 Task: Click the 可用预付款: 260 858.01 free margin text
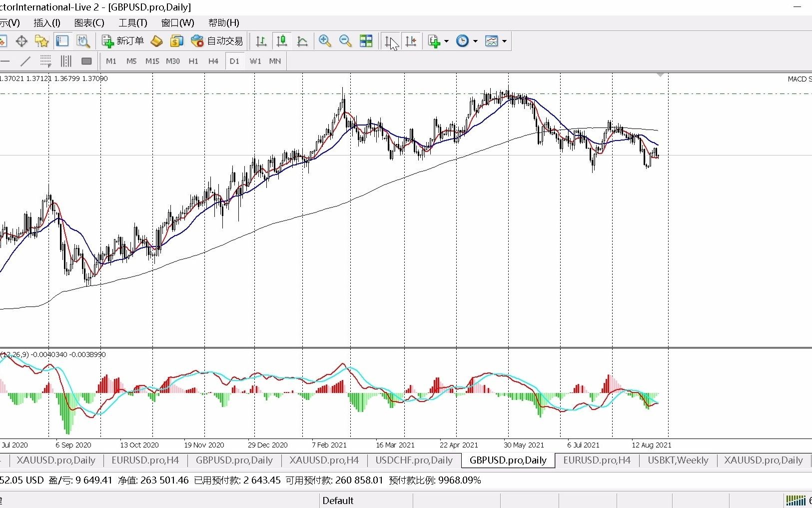[x=334, y=480]
